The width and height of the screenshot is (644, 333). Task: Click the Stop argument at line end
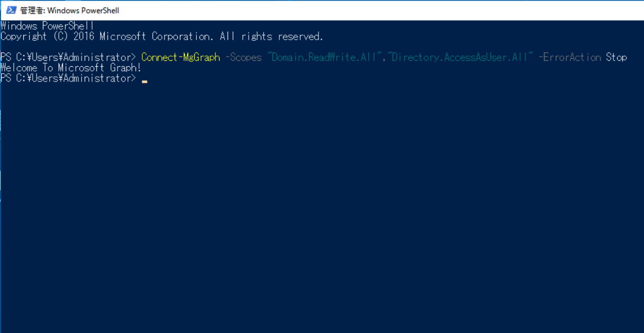point(616,57)
